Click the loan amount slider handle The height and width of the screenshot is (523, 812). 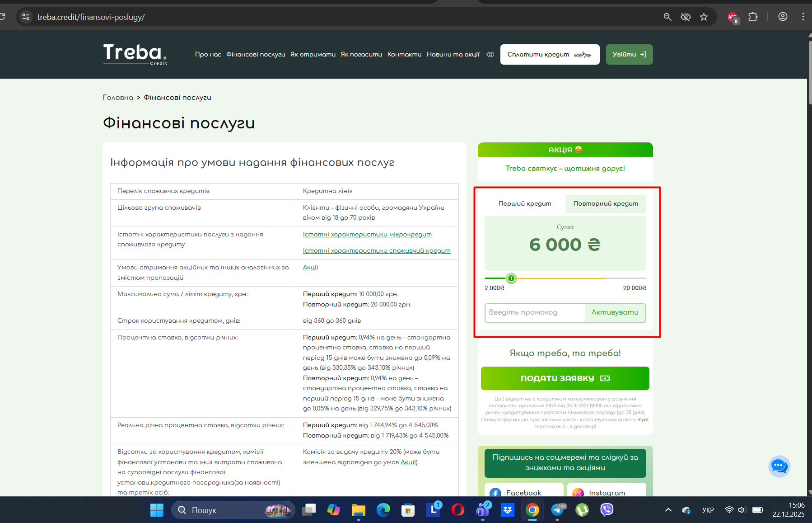(511, 278)
